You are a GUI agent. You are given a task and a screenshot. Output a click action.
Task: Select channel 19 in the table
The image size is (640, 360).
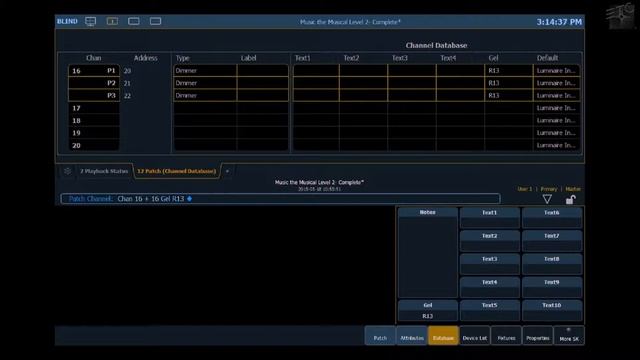click(x=94, y=133)
